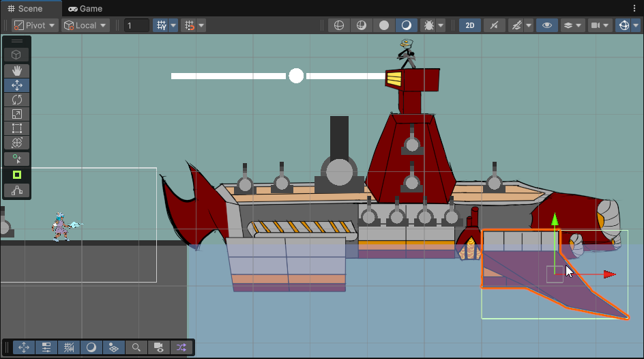Select the Scale tool

[x=17, y=114]
